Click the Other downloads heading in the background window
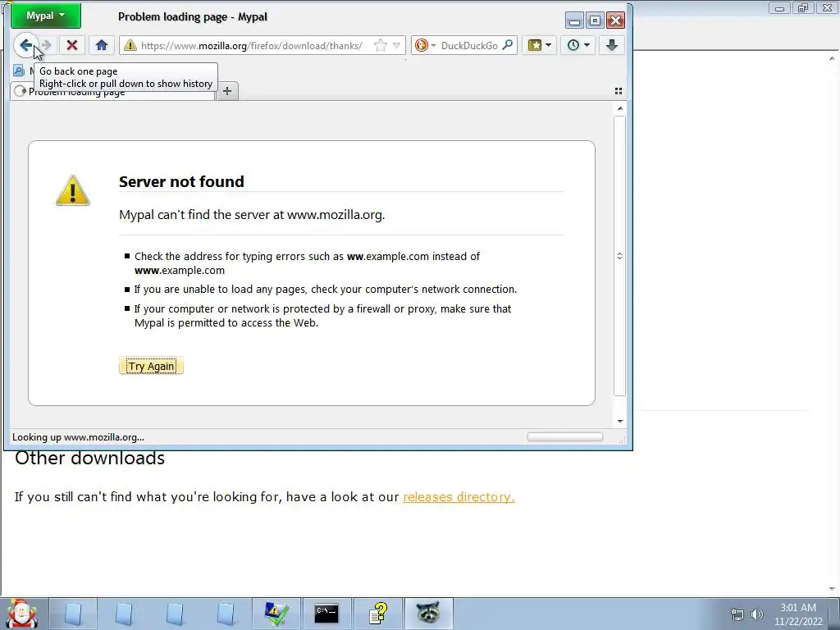Viewport: 840px width, 630px height. (x=89, y=458)
